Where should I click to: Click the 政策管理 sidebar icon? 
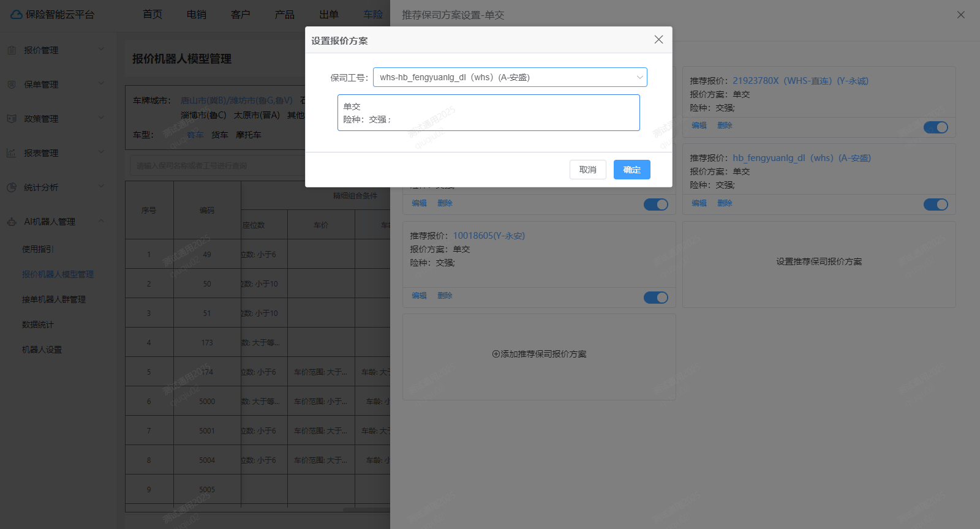coord(12,119)
